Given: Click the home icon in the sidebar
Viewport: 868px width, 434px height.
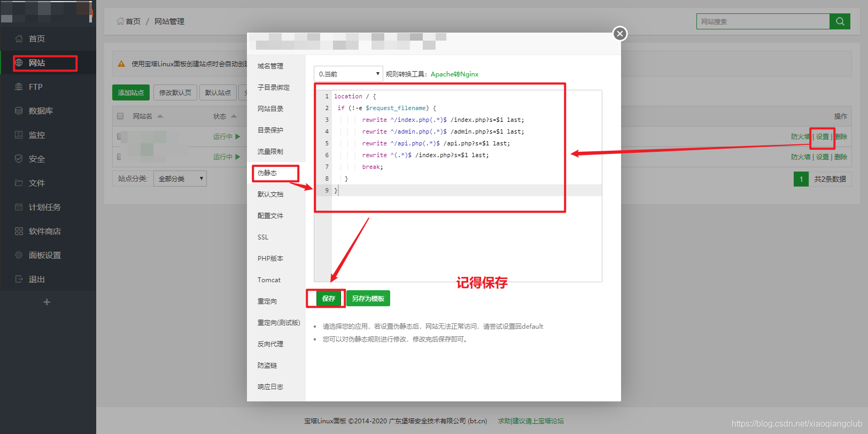Looking at the screenshot, I should coord(19,38).
